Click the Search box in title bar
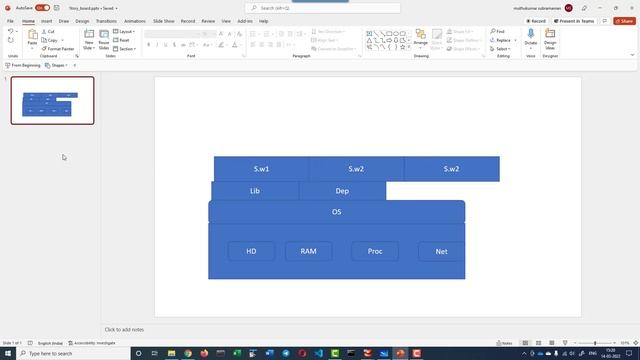The height and width of the screenshot is (360, 640). pos(322,8)
